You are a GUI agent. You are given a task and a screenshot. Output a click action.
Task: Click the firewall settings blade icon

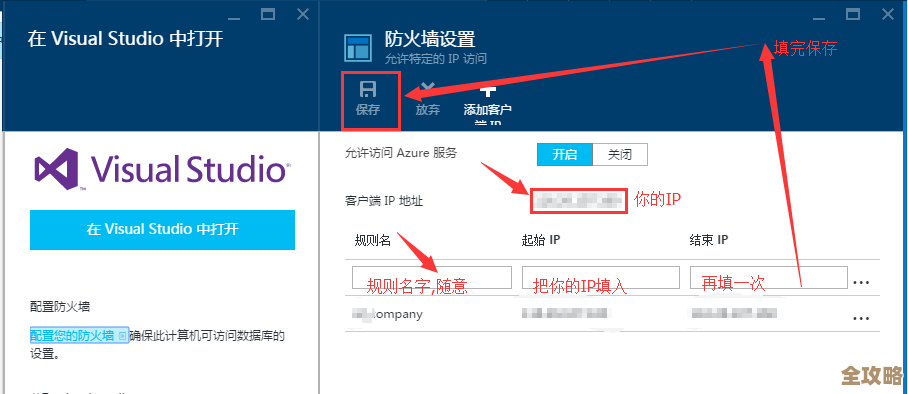coord(358,48)
